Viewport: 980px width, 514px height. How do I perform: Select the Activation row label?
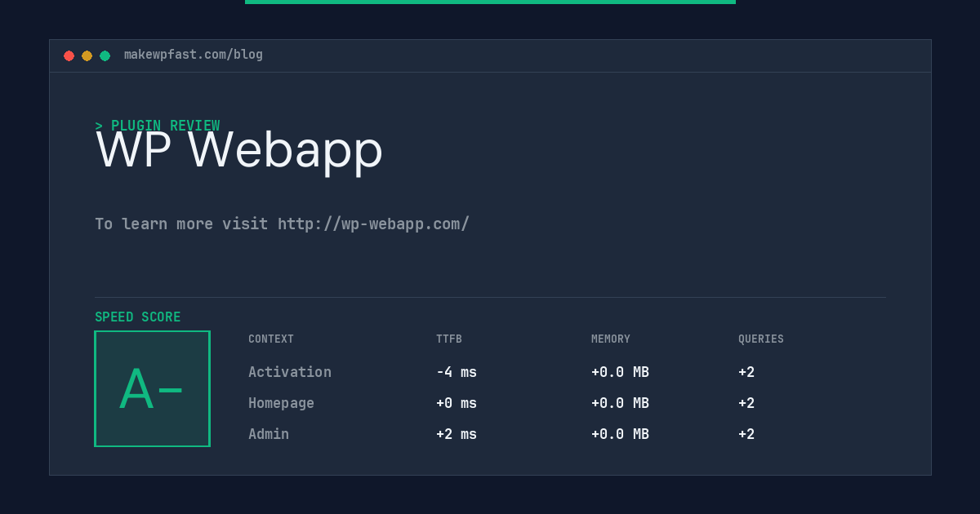[290, 372]
